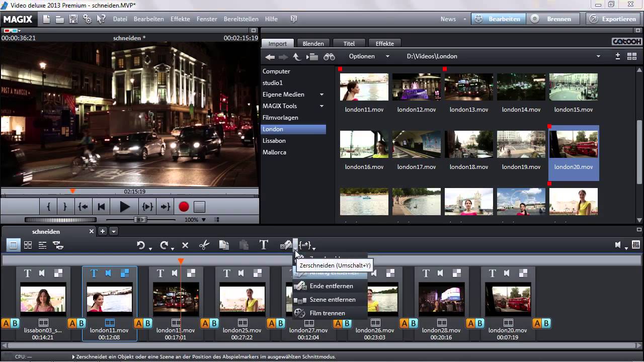Viewport: 644px width, 362px height.
Task: Save the project with the floppy disk icon
Action: click(73, 19)
